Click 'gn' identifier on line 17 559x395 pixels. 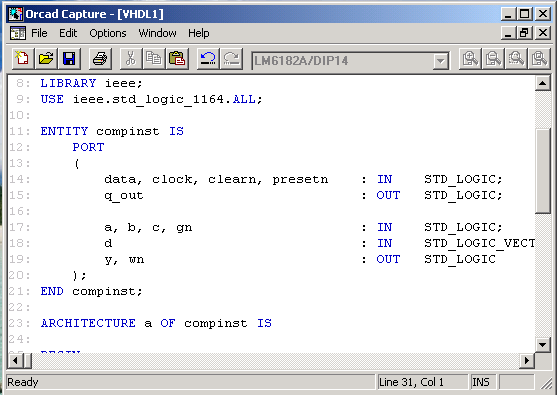pyautogui.click(x=184, y=228)
